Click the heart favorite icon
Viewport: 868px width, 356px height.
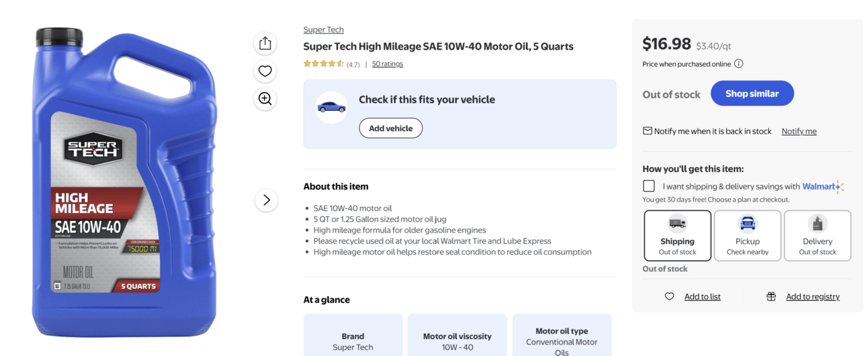point(265,71)
